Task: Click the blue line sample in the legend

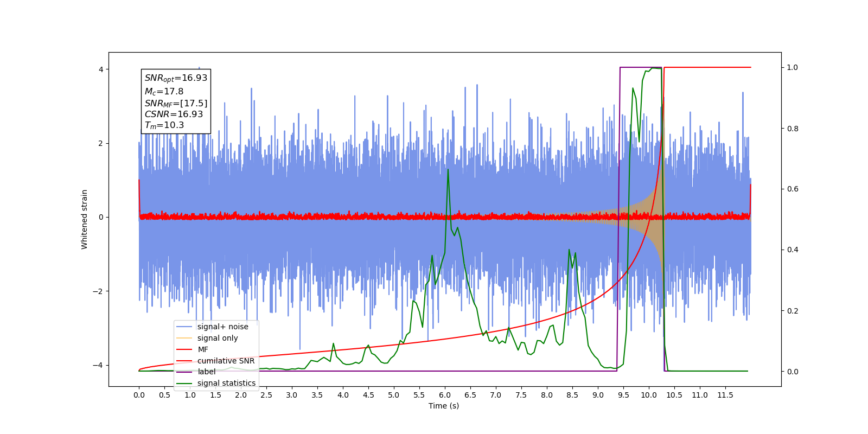Action: 185,327
